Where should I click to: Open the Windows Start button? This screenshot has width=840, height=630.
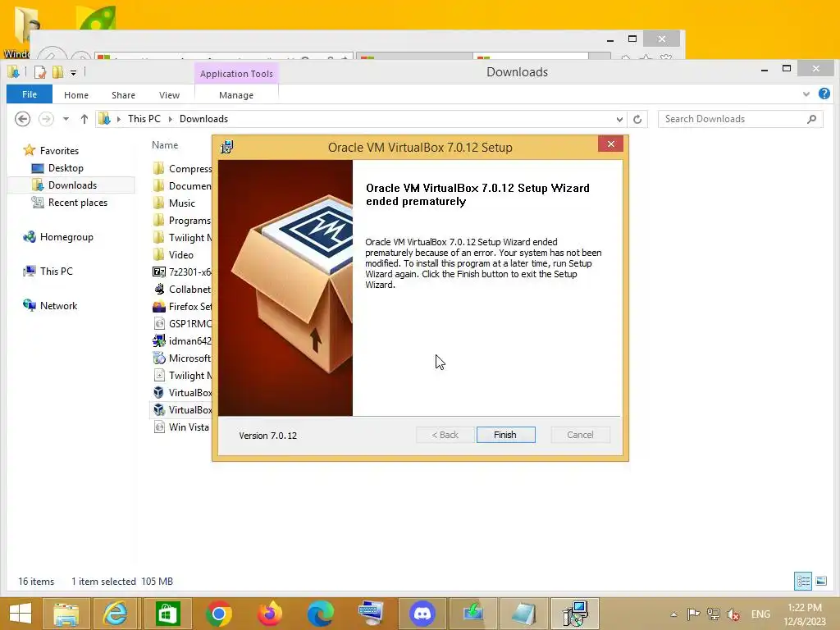[x=21, y=614]
